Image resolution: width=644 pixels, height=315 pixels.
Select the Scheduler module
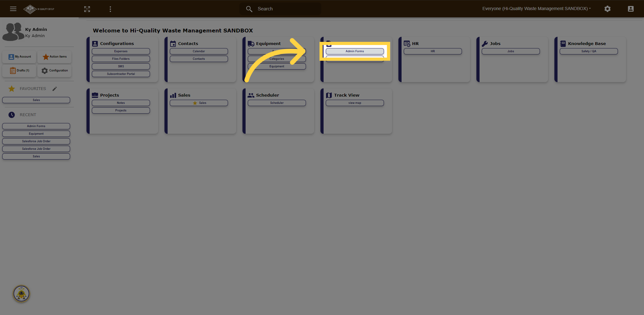coord(276,103)
